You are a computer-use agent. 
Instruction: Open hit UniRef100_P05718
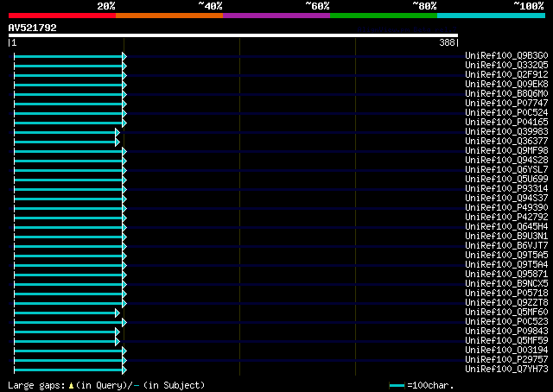coord(506,294)
